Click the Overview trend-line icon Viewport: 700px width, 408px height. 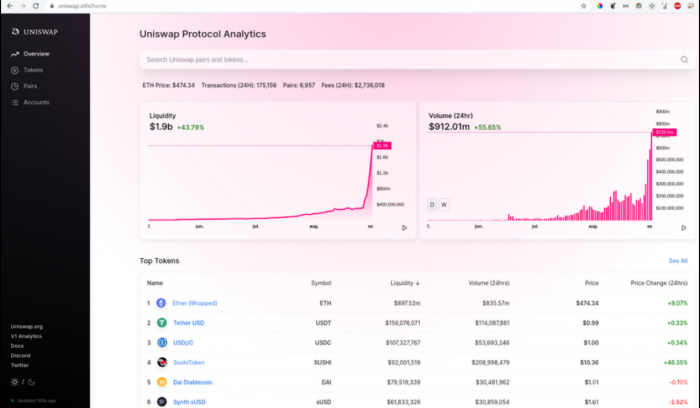coord(15,54)
